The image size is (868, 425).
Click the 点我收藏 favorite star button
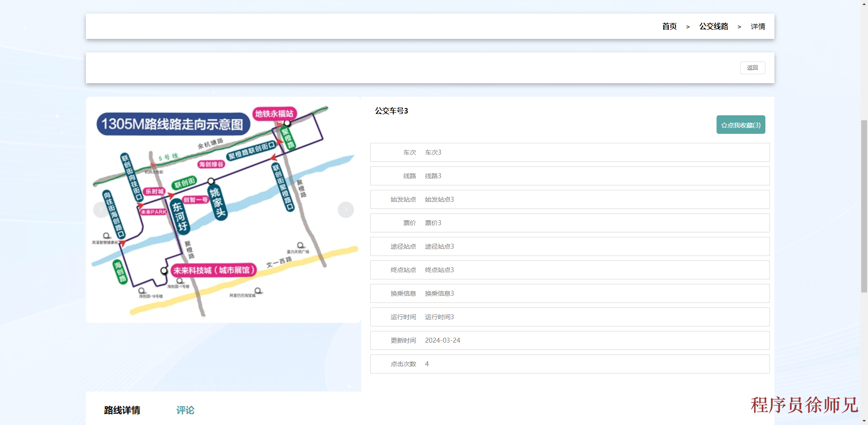pos(741,125)
